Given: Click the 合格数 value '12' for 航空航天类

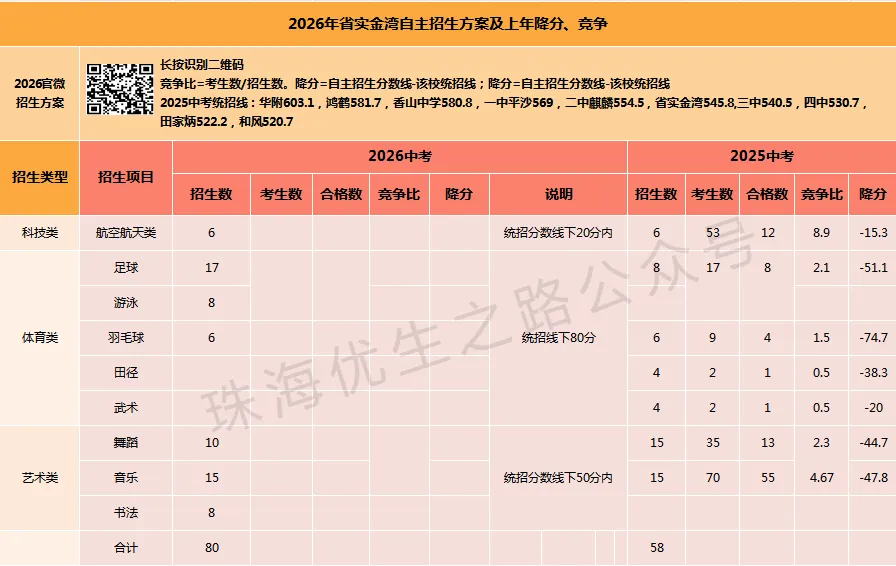Looking at the screenshot, I should [x=767, y=233].
